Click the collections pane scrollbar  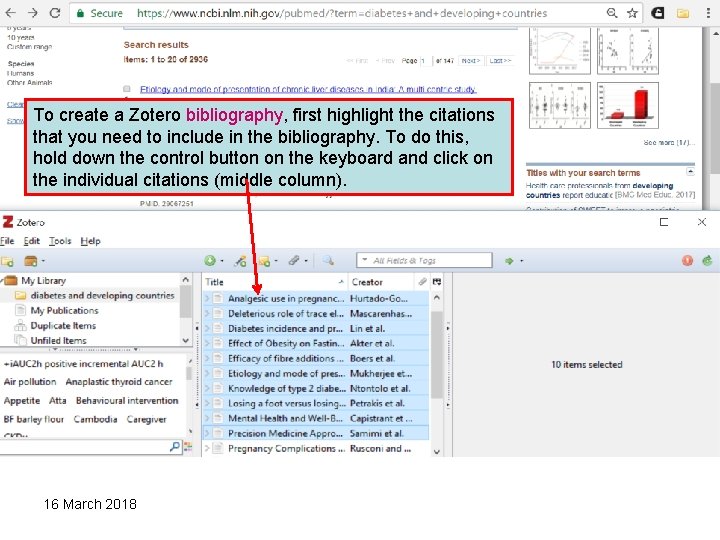(185, 302)
